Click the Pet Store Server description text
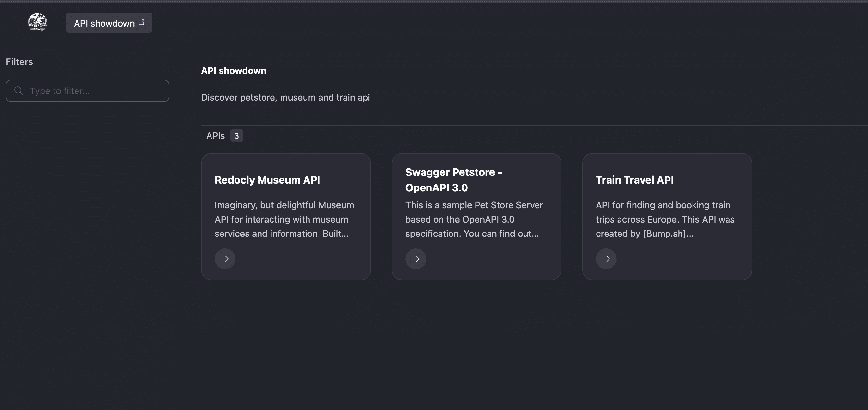The image size is (868, 410). (474, 219)
